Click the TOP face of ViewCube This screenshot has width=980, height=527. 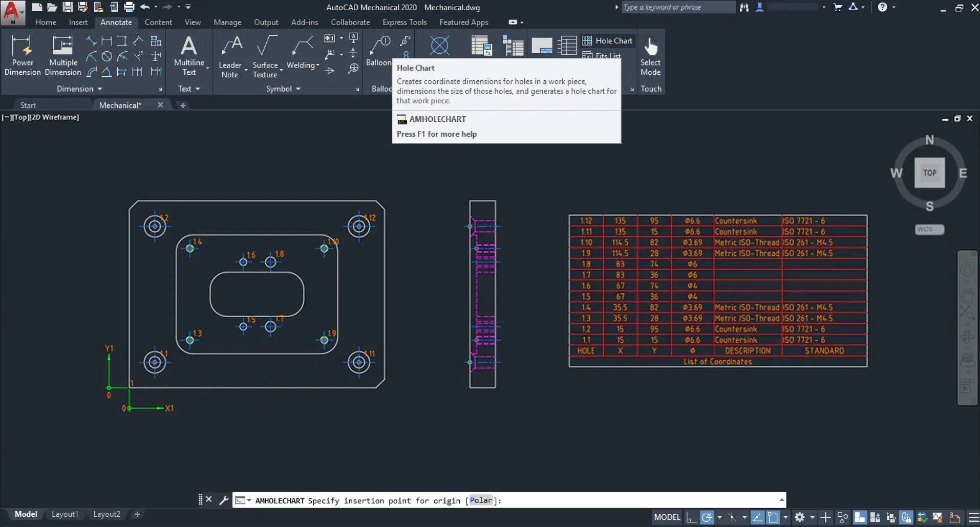point(929,173)
